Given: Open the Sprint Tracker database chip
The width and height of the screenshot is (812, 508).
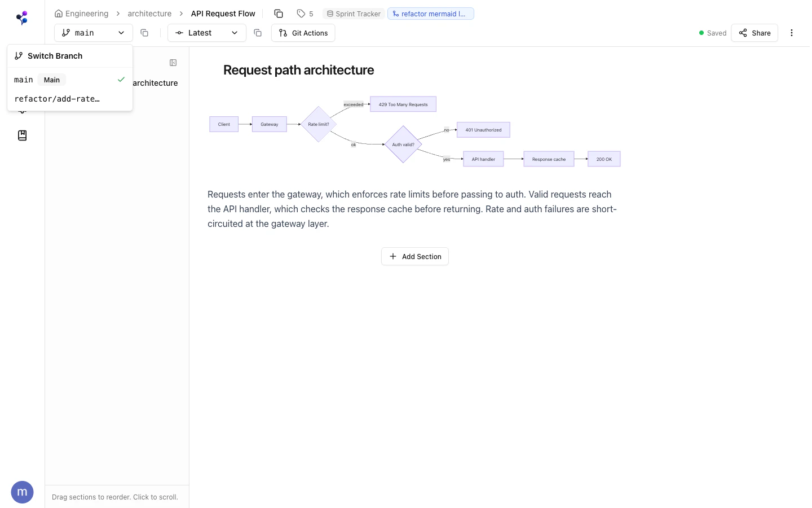Looking at the screenshot, I should 354,14.
